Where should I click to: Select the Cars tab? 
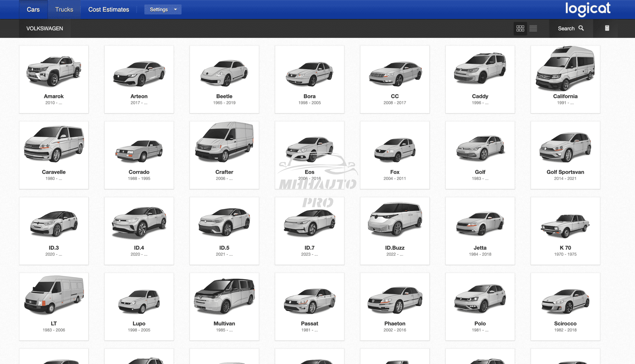point(33,9)
